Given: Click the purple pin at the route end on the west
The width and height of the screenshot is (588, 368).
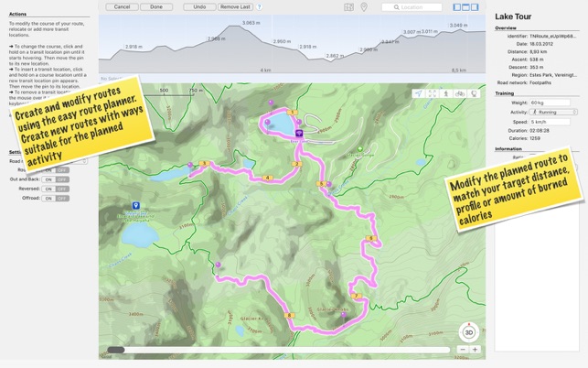Looking at the screenshot, I should point(218,265).
